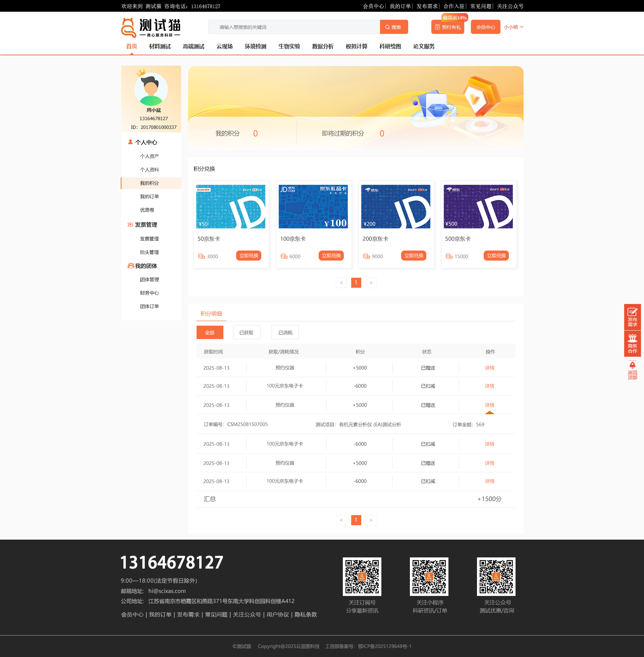Open the hi@scixas.com email link
Screen dimensions: 644x657
[167, 591]
